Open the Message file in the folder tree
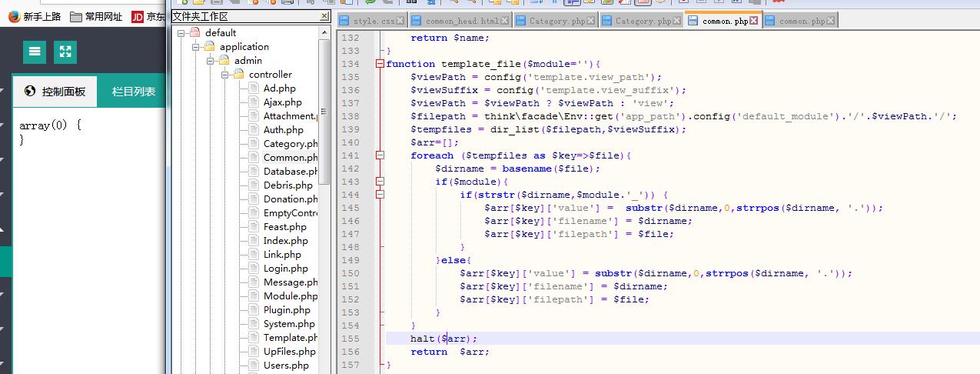The image size is (980, 374). click(290, 282)
